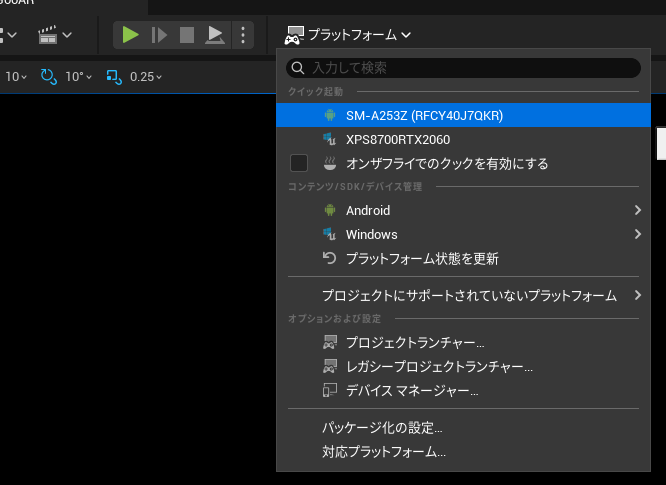Enable オンザフライでのクック checkbox
666x485 pixels.
pos(298,163)
